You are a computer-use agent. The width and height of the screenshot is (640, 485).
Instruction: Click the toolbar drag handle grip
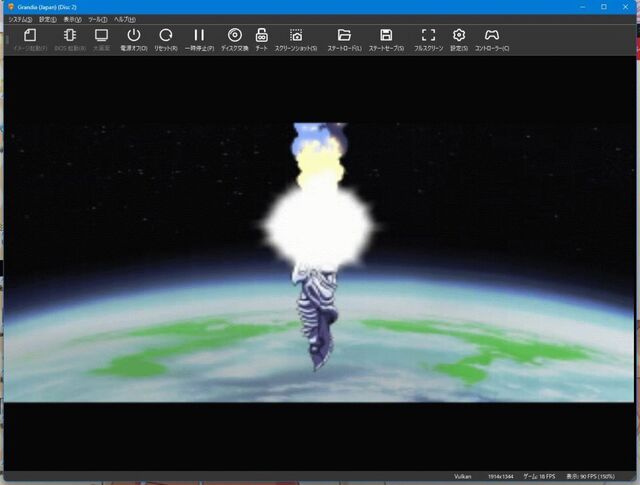[x=7, y=40]
